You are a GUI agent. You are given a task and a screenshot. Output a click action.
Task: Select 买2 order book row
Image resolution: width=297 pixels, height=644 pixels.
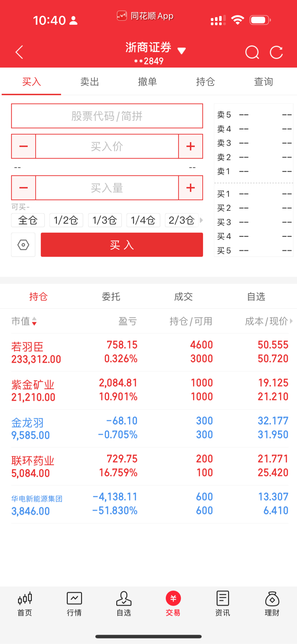[254, 208]
